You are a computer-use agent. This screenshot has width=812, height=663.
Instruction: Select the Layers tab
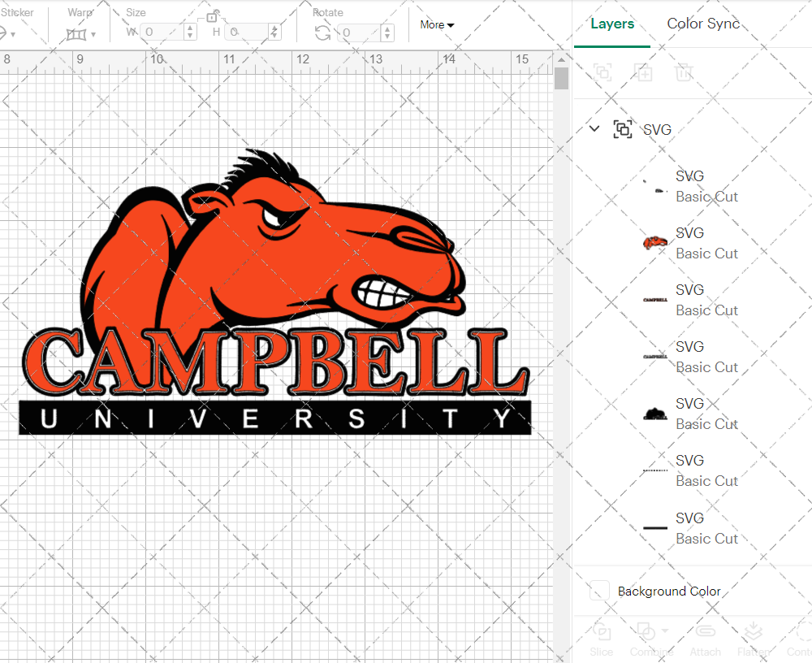(x=612, y=24)
